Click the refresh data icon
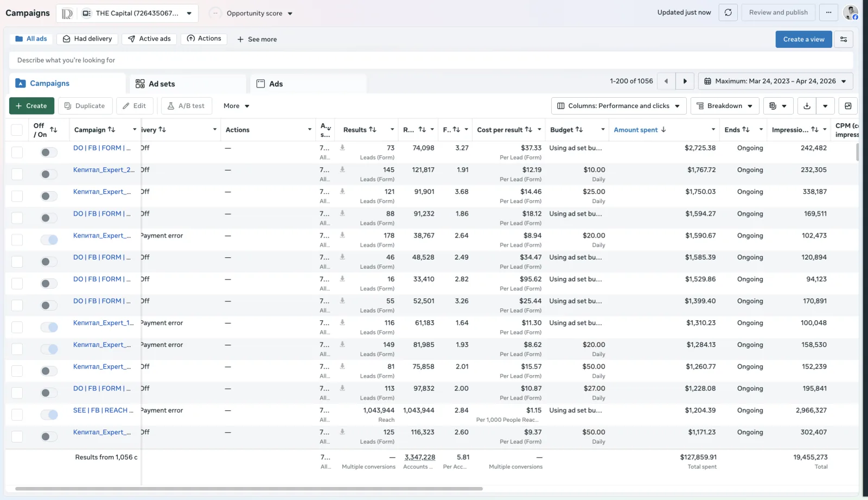 (728, 12)
